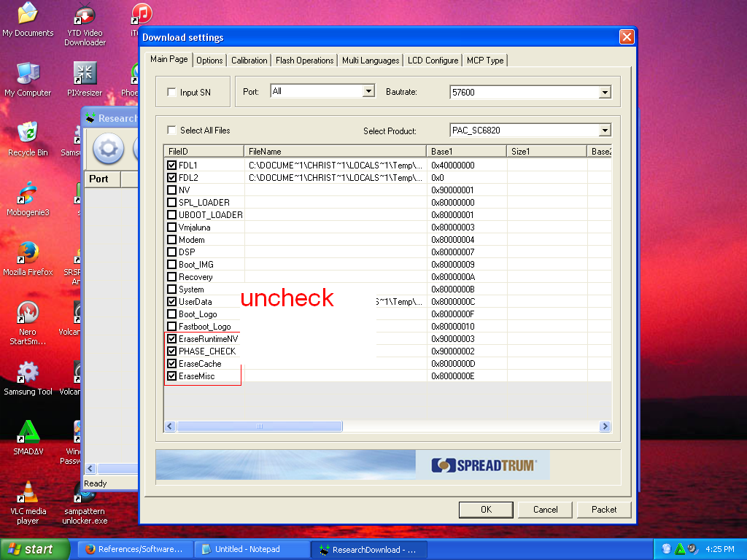Image resolution: width=747 pixels, height=560 pixels.
Task: Launch the PIXresizer desktop icon
Action: pyautogui.click(x=85, y=74)
